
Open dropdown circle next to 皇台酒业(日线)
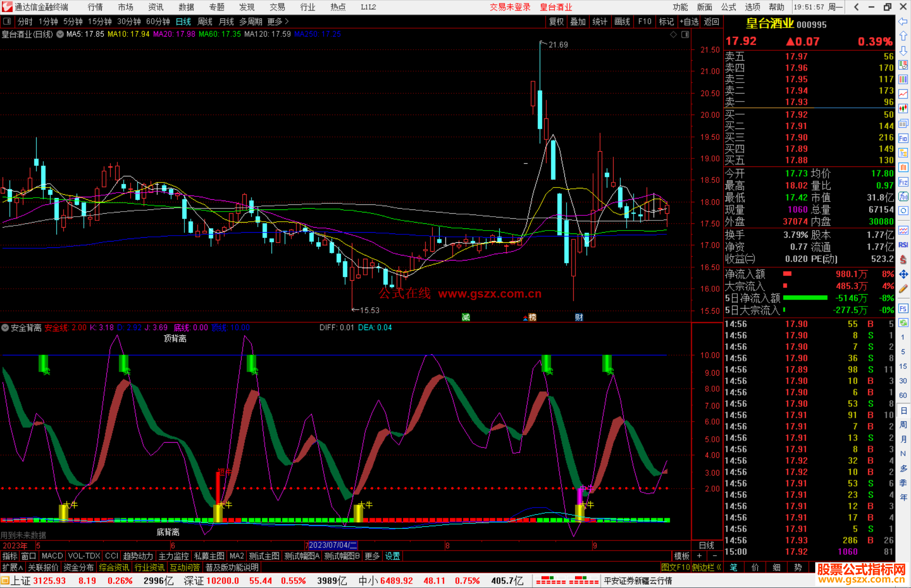60,34
